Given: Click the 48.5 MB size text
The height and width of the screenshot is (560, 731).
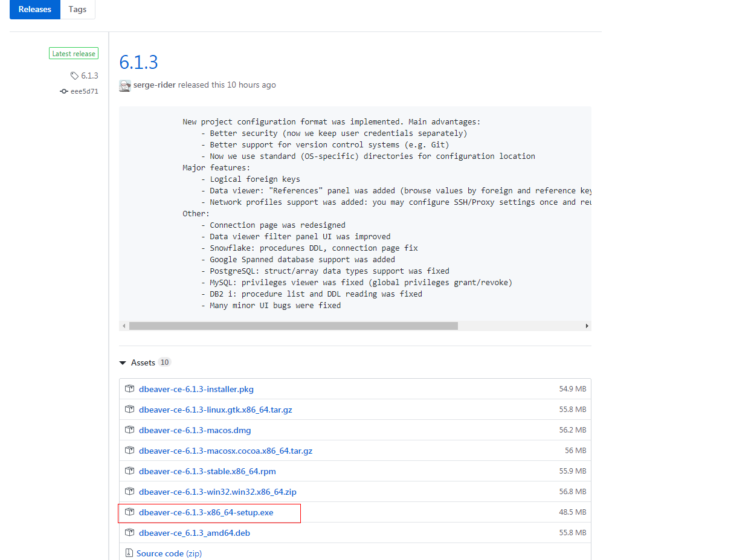Looking at the screenshot, I should 572,512.
